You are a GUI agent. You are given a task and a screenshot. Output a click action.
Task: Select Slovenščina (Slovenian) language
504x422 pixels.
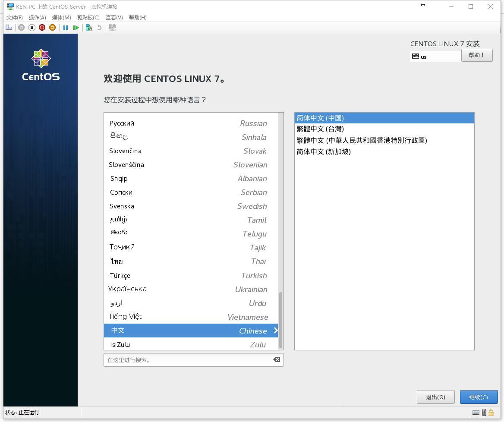(191, 165)
